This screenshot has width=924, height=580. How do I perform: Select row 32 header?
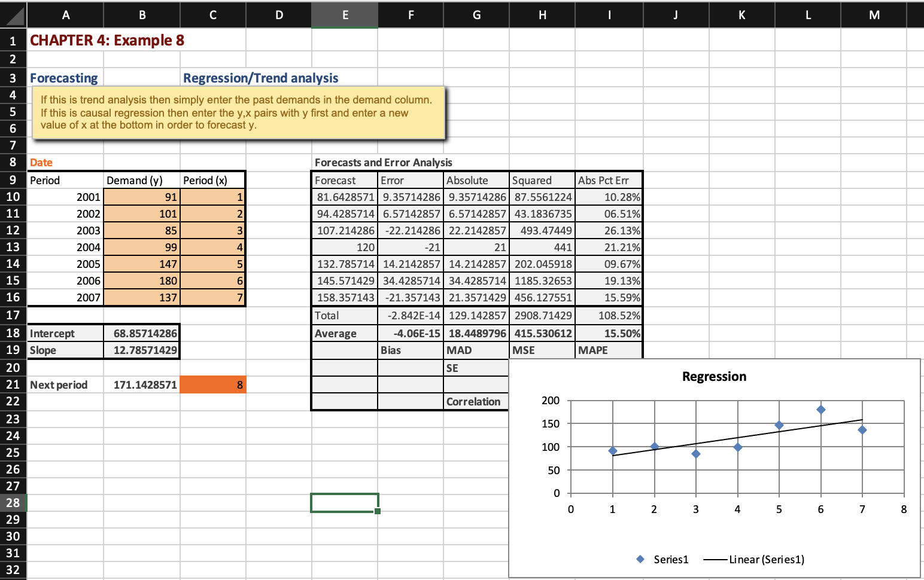click(x=13, y=570)
